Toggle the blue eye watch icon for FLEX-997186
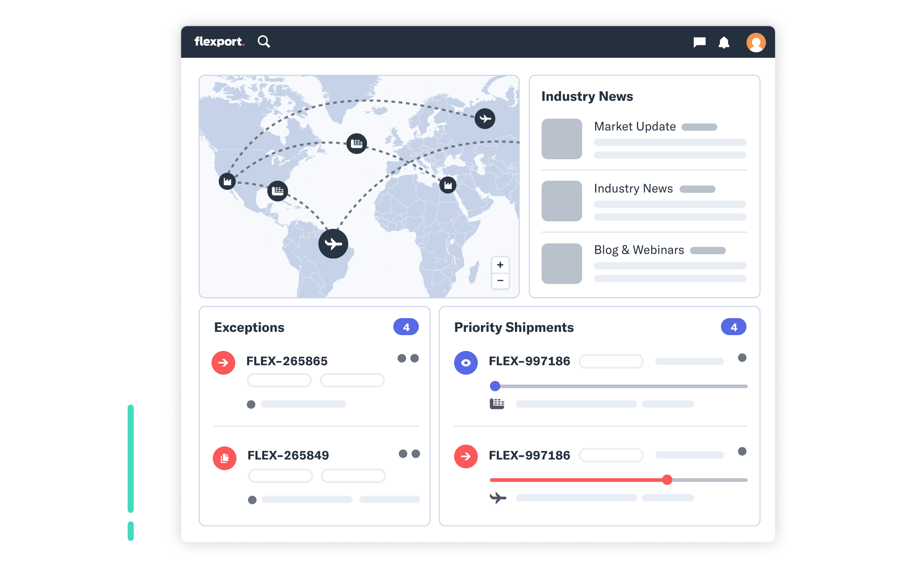Image resolution: width=924 pixels, height=562 pixels. pyautogui.click(x=466, y=362)
